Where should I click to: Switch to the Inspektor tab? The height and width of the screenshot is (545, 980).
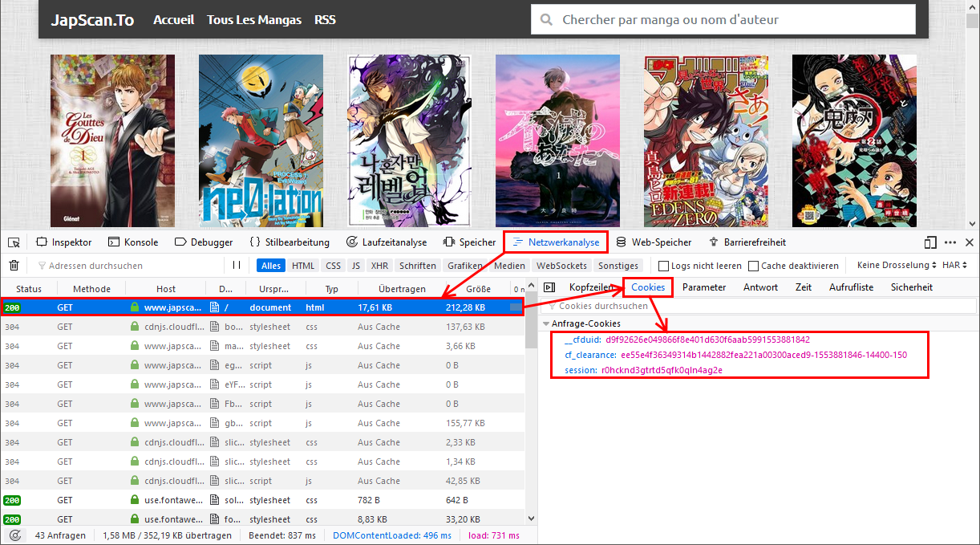pos(64,242)
